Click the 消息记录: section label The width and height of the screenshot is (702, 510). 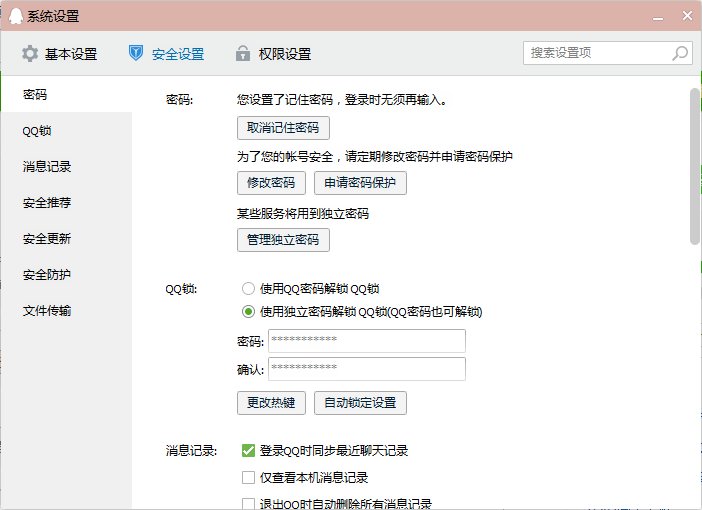pyautogui.click(x=191, y=450)
